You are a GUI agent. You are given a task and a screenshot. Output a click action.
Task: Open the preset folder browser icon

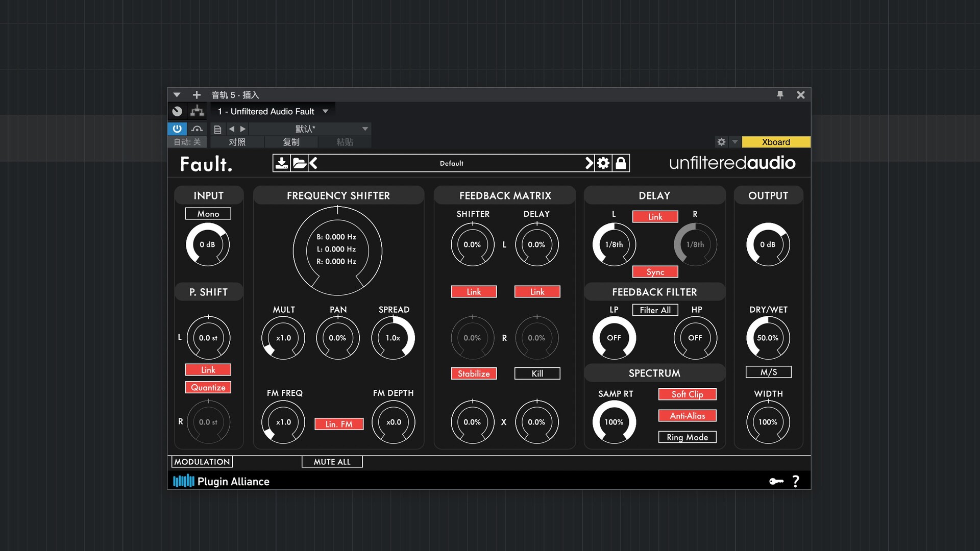pyautogui.click(x=300, y=163)
